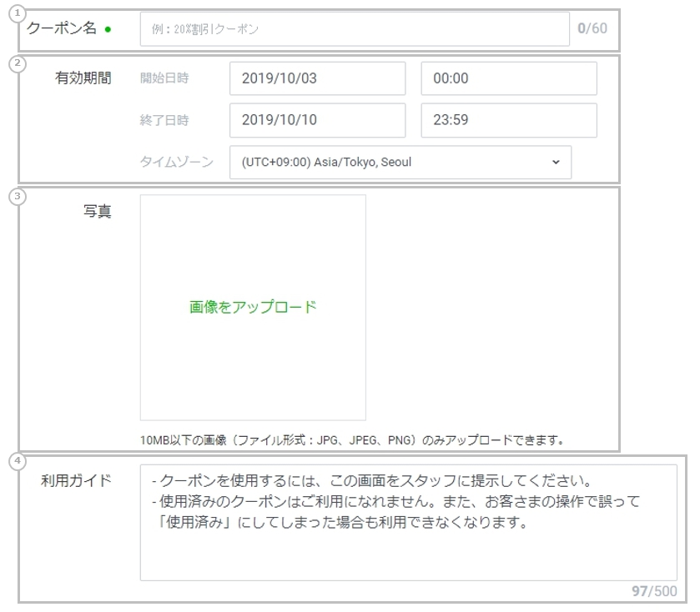Select the end time field 23:59

tap(509, 120)
